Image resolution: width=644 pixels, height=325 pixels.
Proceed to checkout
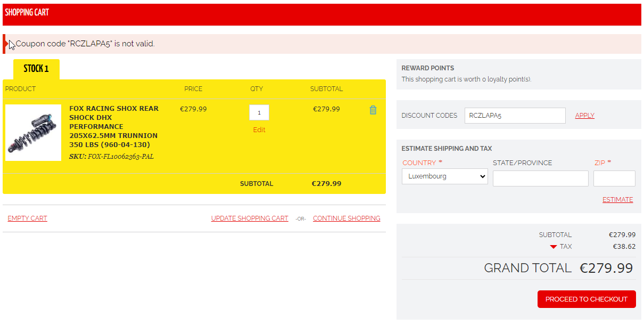point(586,299)
